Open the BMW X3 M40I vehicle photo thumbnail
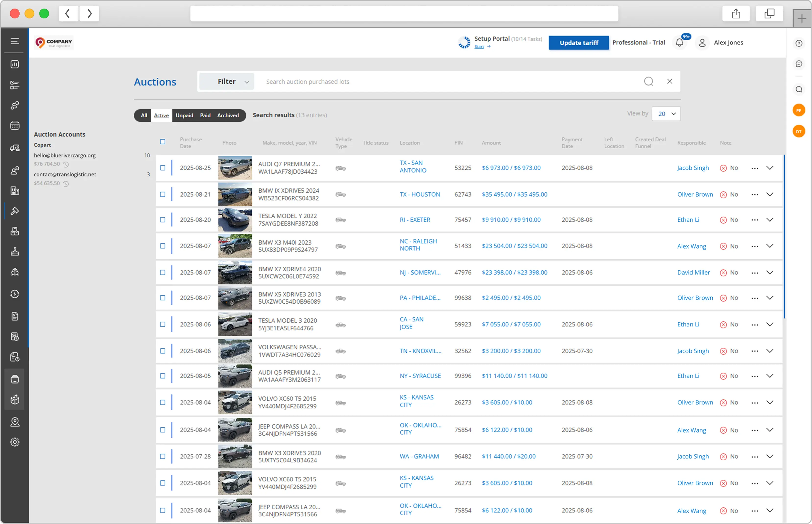Viewport: 812px width, 524px height. [235, 246]
